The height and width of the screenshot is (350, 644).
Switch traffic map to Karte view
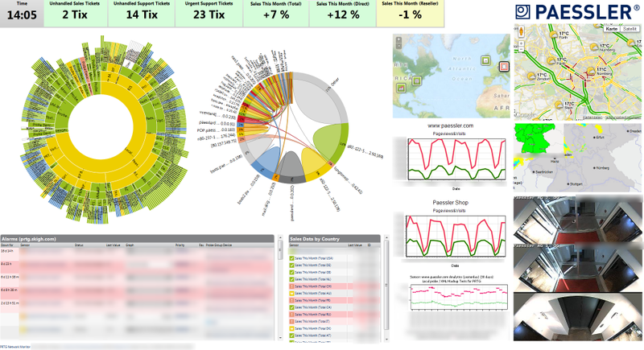pos(612,29)
